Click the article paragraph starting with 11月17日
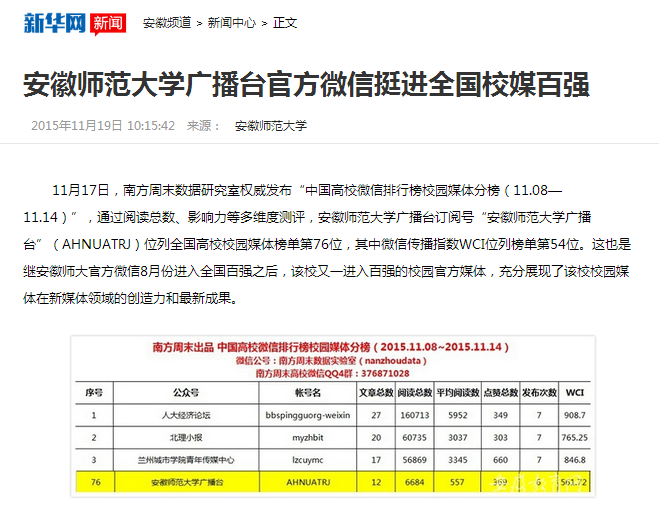The height and width of the screenshot is (516, 659). (x=329, y=243)
